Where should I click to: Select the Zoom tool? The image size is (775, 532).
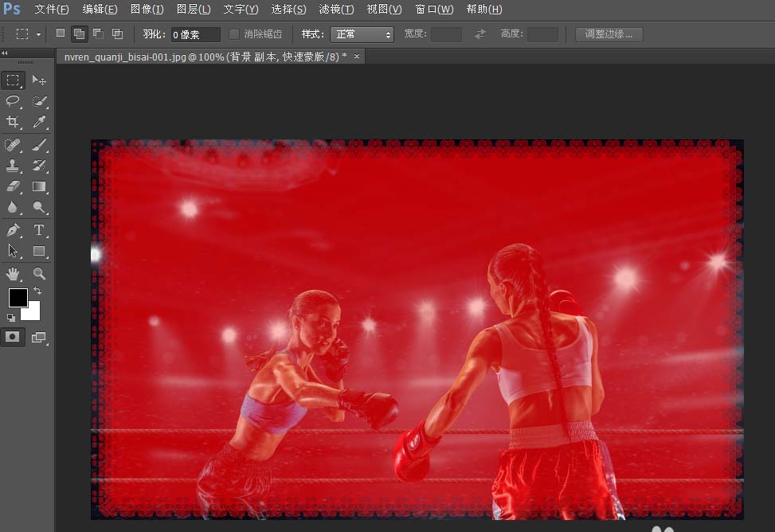pyautogui.click(x=39, y=273)
